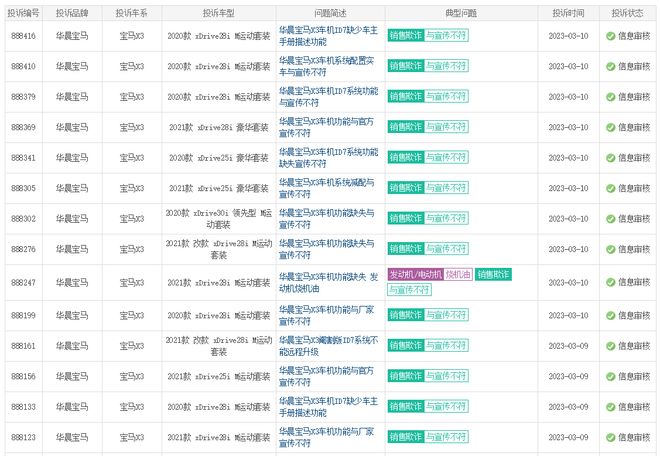Open the issue link for complaint 888123

[x=327, y=437]
